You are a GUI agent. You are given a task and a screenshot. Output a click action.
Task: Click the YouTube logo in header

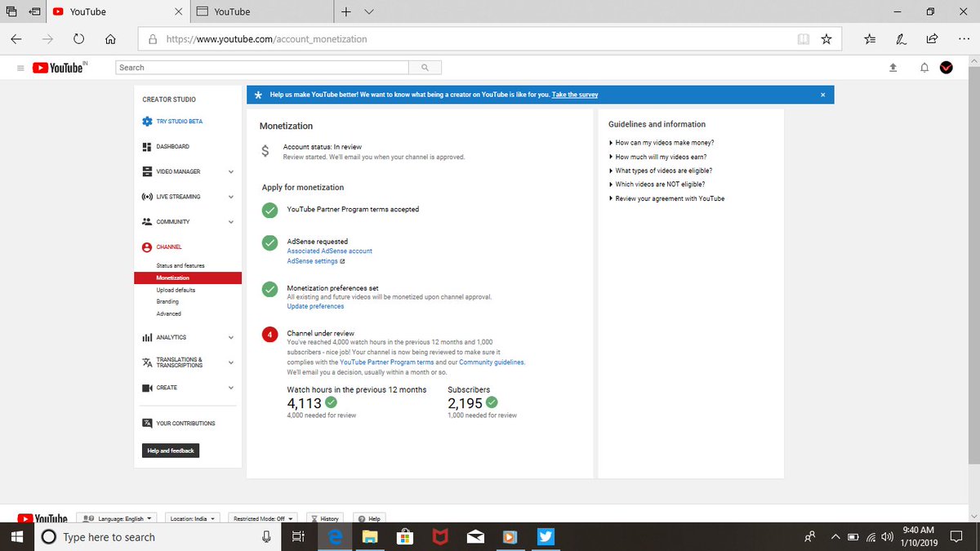pos(60,68)
